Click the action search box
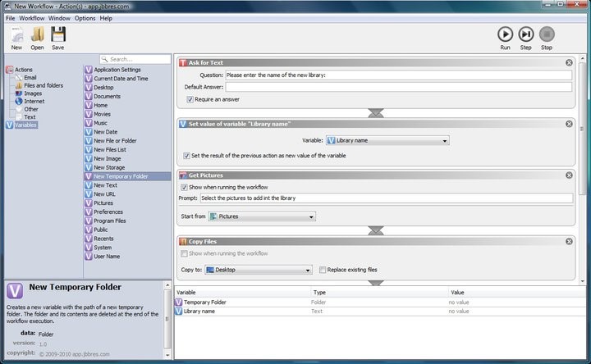The height and width of the screenshot is (364, 591). pos(135,59)
